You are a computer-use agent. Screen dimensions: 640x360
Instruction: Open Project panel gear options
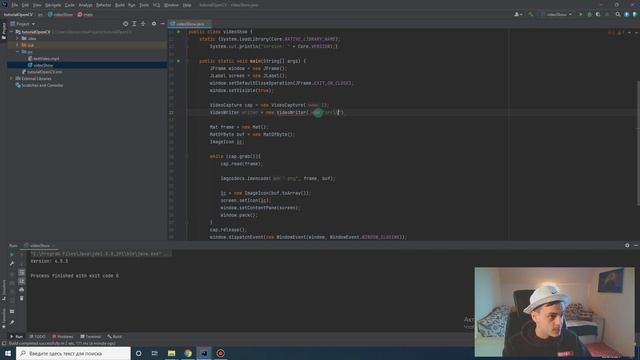click(154, 24)
